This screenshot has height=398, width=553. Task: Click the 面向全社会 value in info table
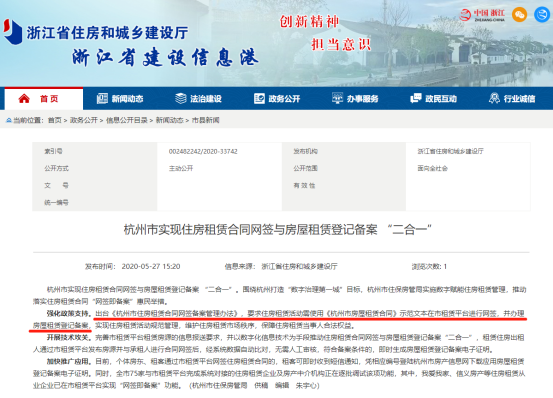pyautogui.click(x=433, y=169)
